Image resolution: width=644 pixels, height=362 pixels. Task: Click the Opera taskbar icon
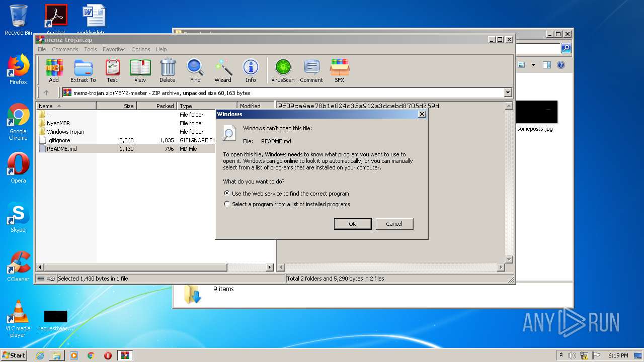108,355
